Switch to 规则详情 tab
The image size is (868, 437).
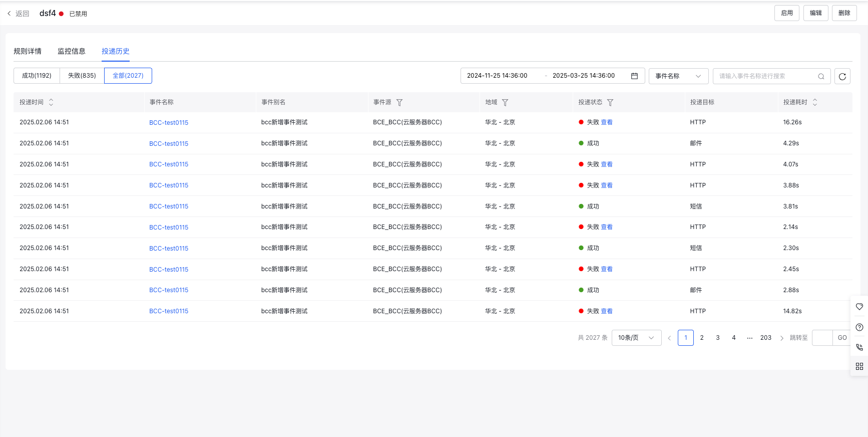[x=28, y=51]
